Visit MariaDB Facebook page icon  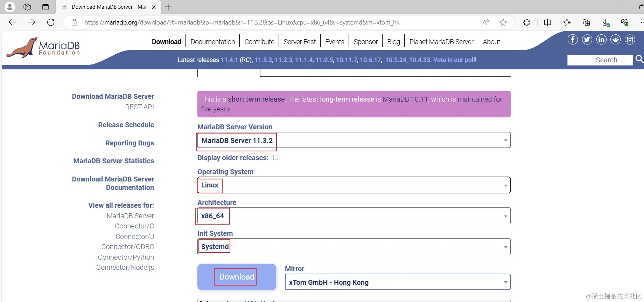pos(573,40)
